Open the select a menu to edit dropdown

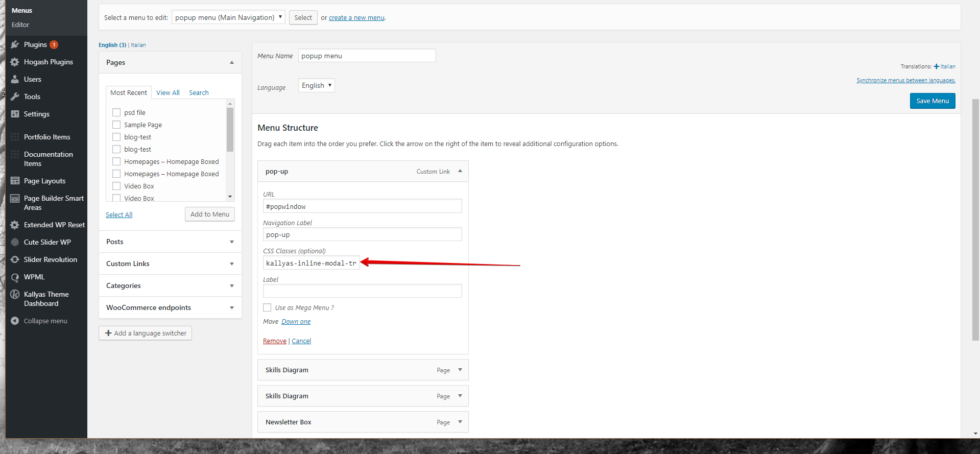(228, 17)
